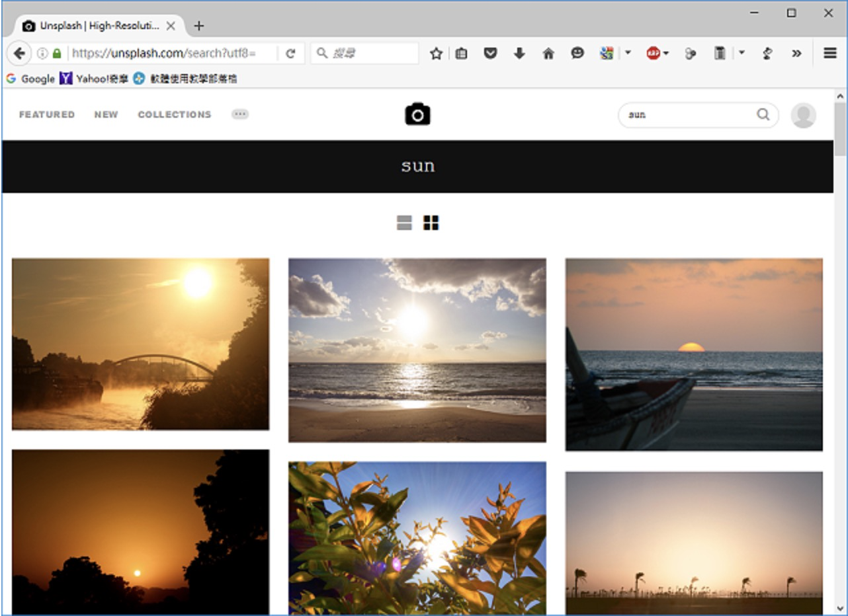
Task: Reload the page with the refresh button
Action: [x=290, y=54]
